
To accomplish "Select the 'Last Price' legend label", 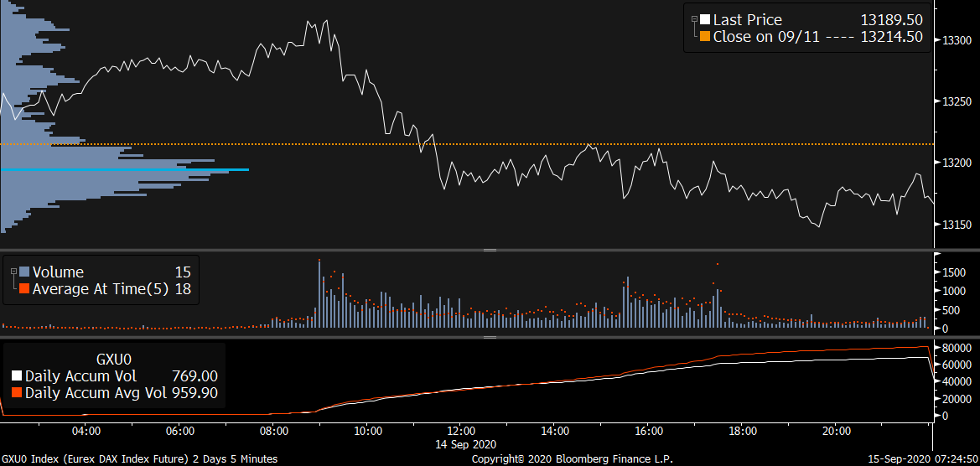I will 748,21.
